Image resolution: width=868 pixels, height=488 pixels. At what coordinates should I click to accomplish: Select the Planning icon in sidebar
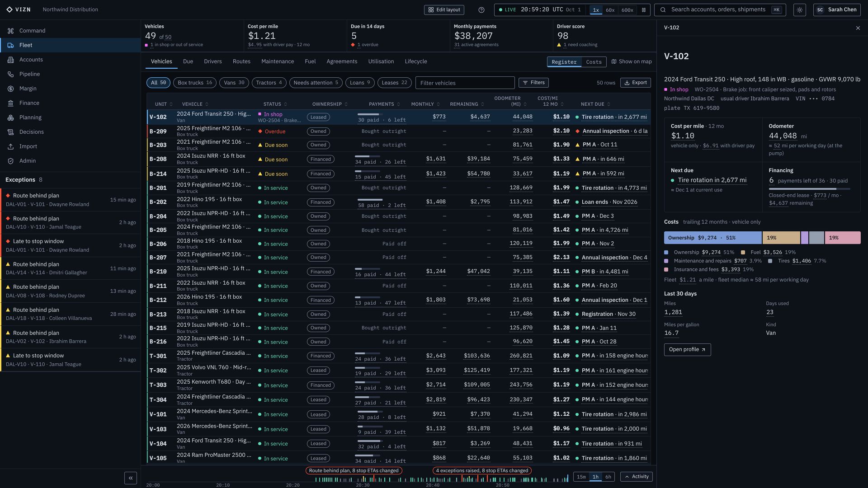click(x=10, y=117)
